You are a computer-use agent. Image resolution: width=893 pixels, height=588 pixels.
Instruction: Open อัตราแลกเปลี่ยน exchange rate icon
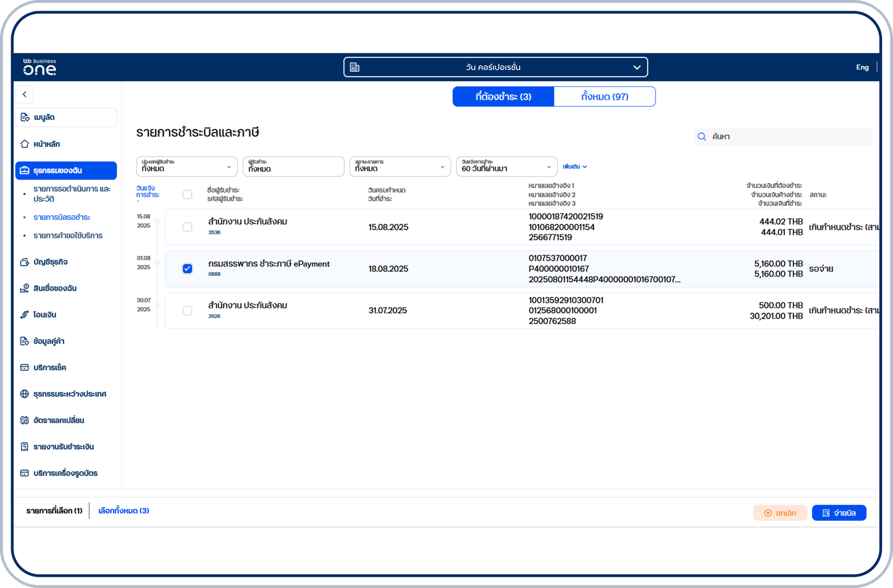(25, 420)
